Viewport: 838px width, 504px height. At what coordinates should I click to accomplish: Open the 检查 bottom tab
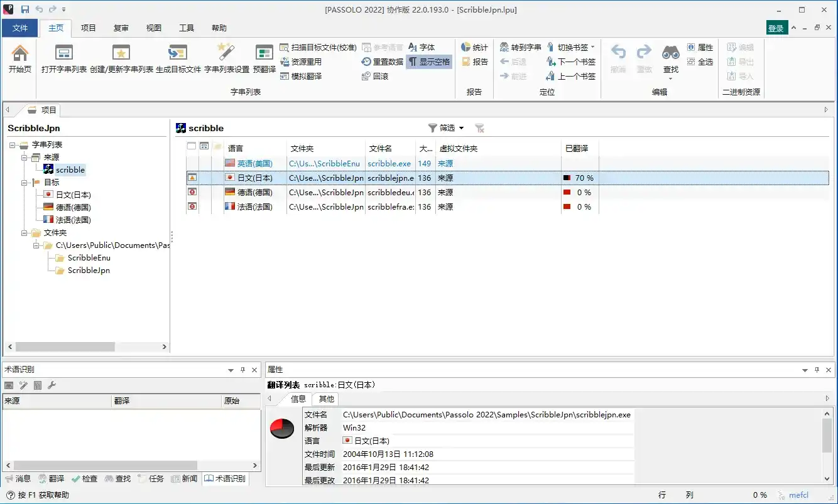85,479
